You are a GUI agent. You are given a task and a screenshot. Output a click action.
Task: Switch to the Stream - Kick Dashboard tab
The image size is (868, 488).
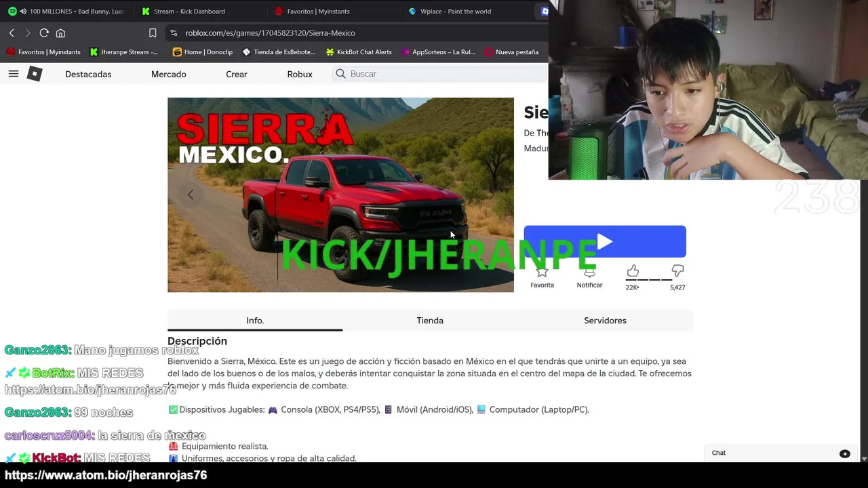[x=189, y=11]
